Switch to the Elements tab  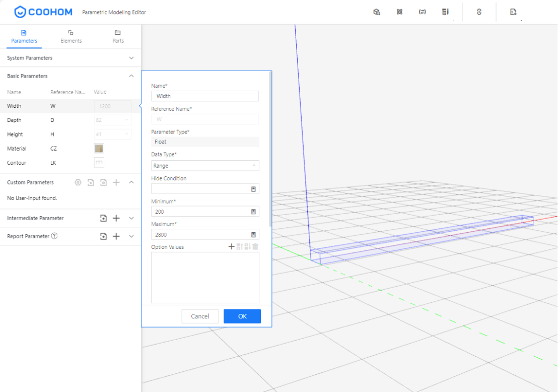pyautogui.click(x=71, y=36)
